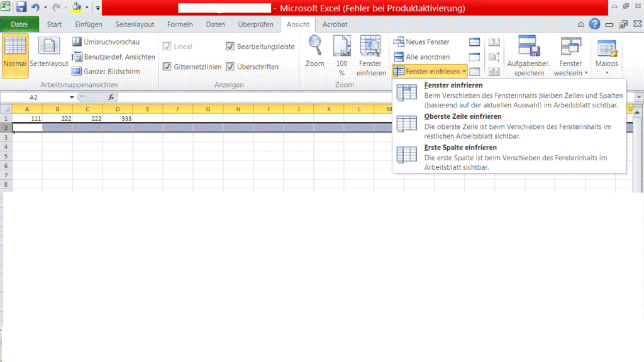Viewport: 644px width, 362px height.
Task: Open the Undo history dropdown arrow
Action: pyautogui.click(x=45, y=8)
